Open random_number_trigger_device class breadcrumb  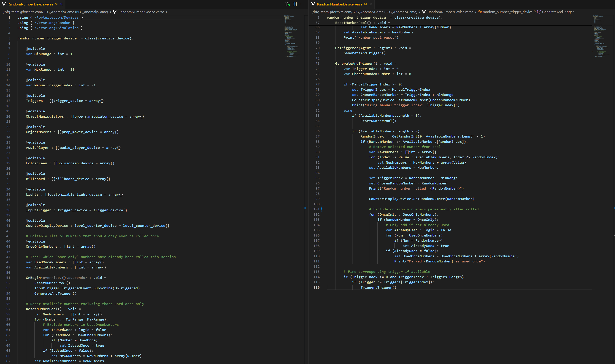pyautogui.click(x=508, y=12)
